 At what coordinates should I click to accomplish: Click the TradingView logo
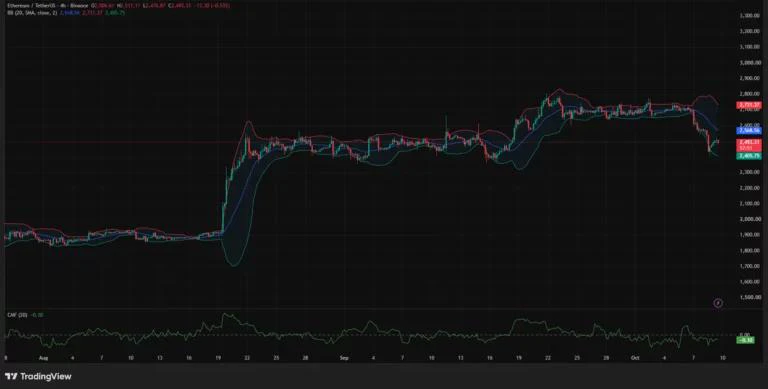pyautogui.click(x=38, y=376)
